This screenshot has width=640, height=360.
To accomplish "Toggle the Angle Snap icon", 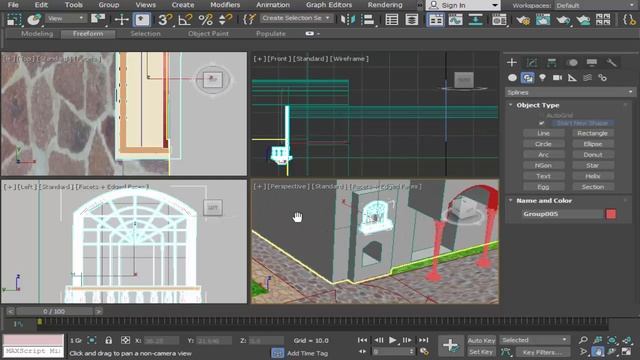I will coord(185,19).
